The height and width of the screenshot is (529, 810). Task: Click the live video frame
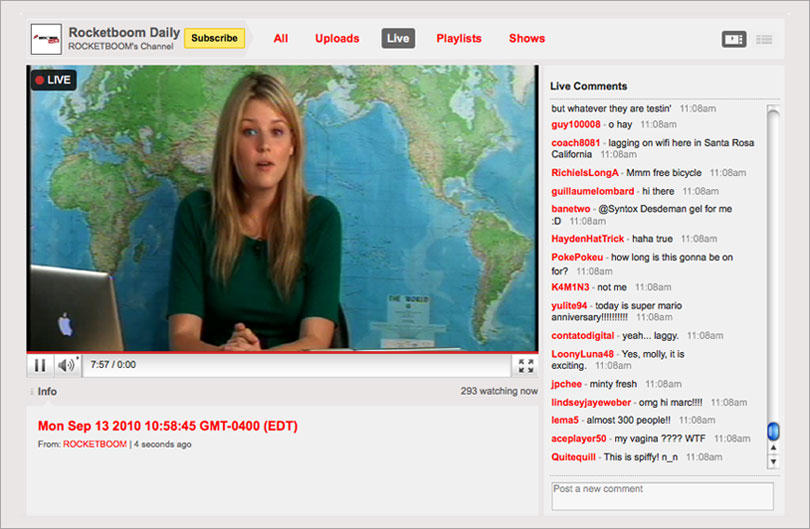(x=282, y=208)
